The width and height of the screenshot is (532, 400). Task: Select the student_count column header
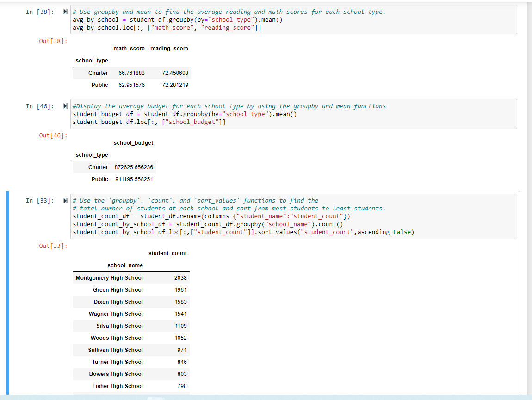(167, 253)
